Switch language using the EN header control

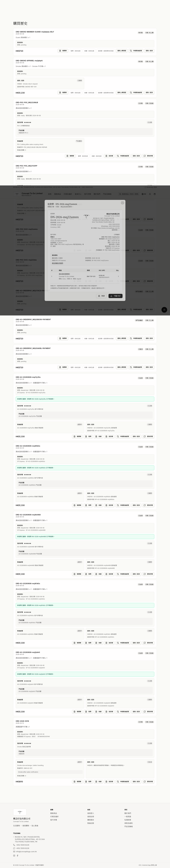coord(144,194)
